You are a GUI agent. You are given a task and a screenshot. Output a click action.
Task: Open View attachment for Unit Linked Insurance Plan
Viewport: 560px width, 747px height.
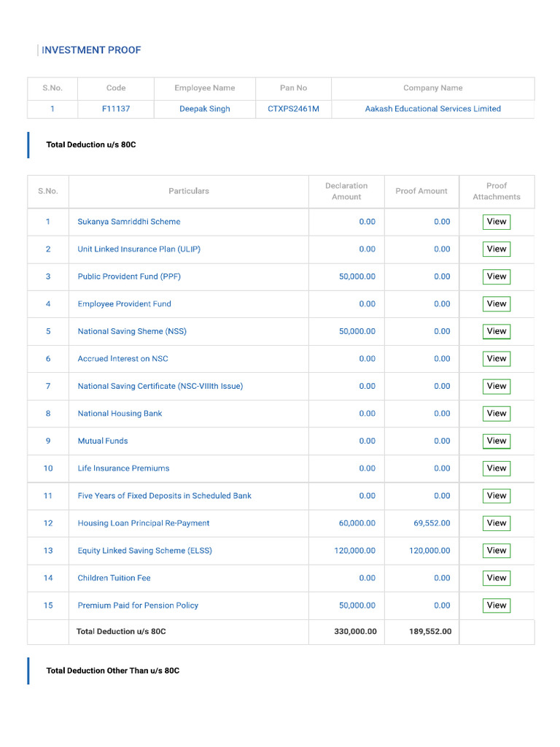[x=497, y=249]
